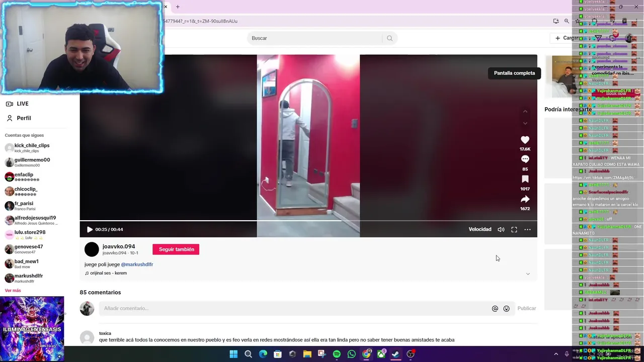The width and height of the screenshot is (644, 362).
Task: Open the @markushdlfr mention link
Action: tap(137, 264)
